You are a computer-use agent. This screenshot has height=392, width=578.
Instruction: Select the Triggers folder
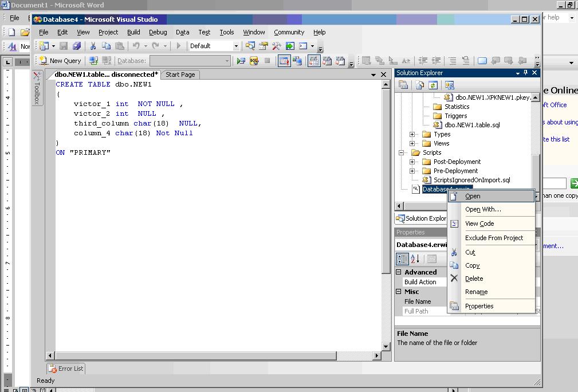(455, 116)
